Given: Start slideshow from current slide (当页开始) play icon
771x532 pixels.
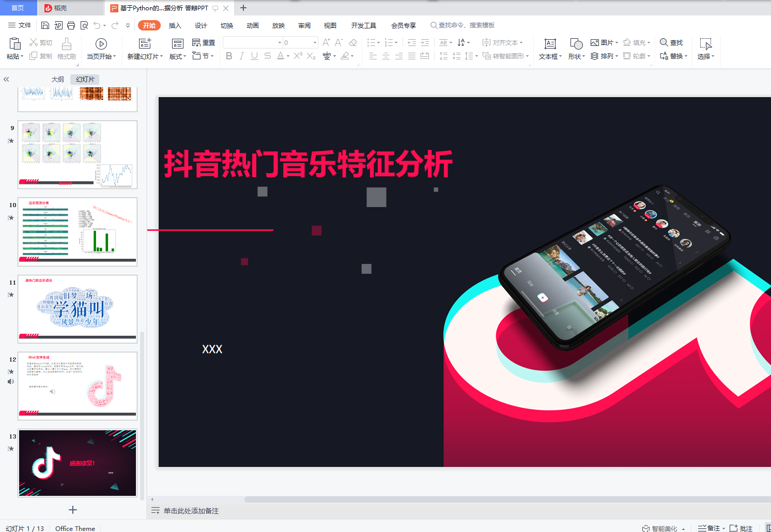Looking at the screenshot, I should [x=101, y=44].
